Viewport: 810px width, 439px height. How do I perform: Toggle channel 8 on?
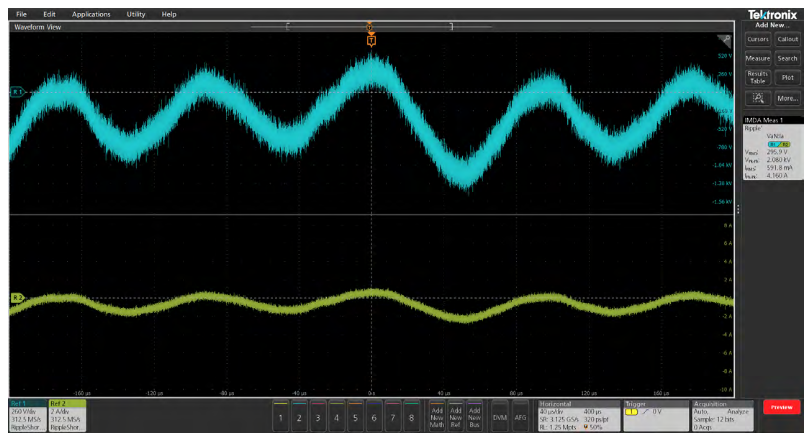point(408,416)
